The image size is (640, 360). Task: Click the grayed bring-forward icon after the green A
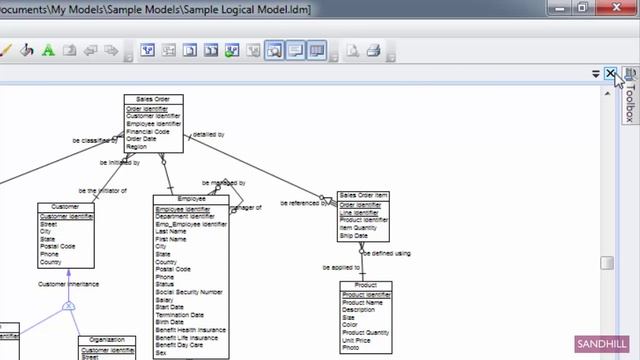[69, 51]
